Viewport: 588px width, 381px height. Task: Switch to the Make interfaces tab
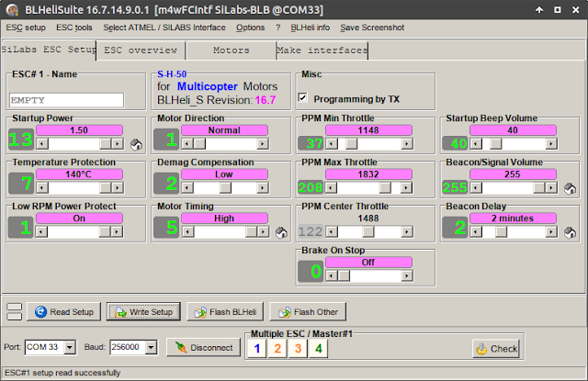pyautogui.click(x=322, y=50)
